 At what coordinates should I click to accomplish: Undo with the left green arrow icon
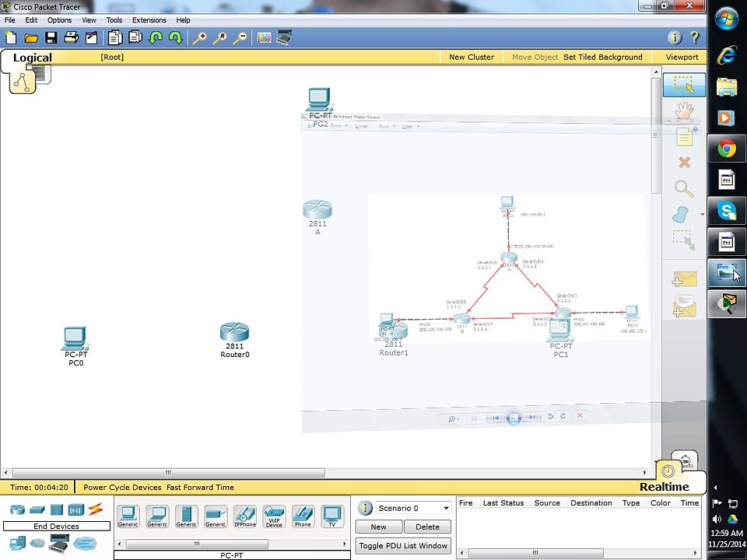point(156,37)
